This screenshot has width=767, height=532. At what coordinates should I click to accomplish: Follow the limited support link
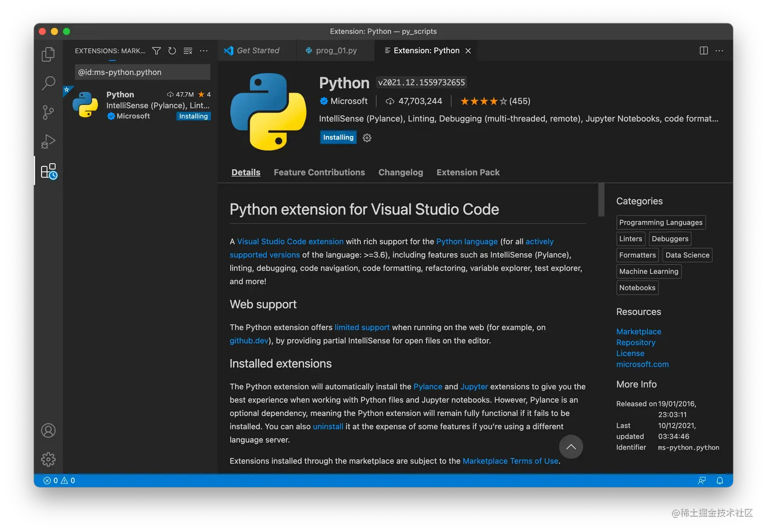pyautogui.click(x=362, y=327)
